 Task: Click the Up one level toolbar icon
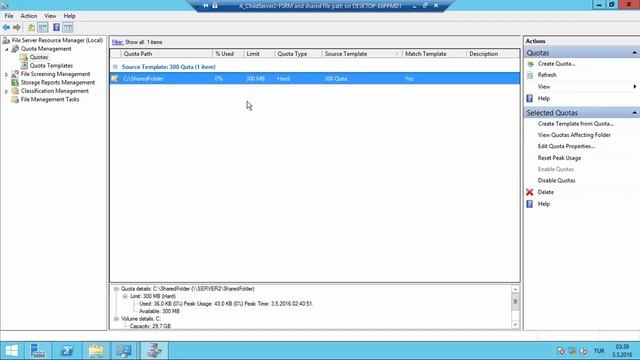click(x=31, y=27)
